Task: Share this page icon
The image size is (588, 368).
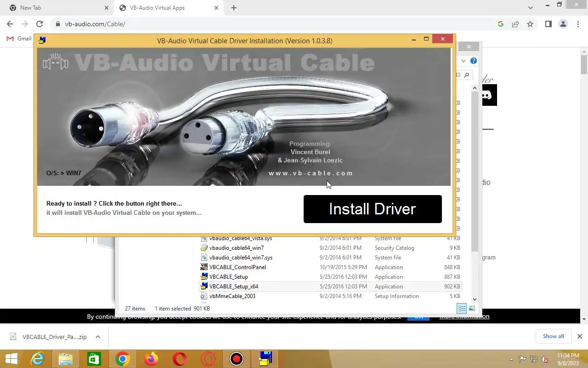Action: tap(515, 24)
